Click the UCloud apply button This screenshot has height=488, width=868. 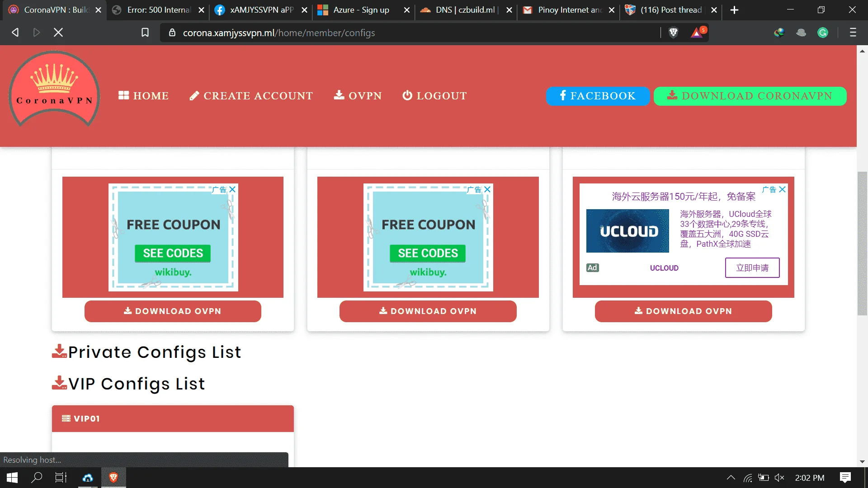[752, 268]
